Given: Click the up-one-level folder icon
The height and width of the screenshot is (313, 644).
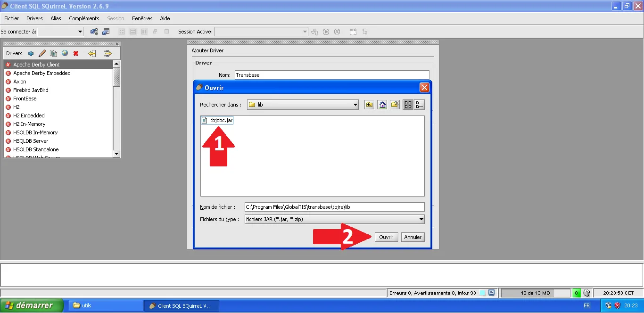Looking at the screenshot, I should tap(370, 105).
